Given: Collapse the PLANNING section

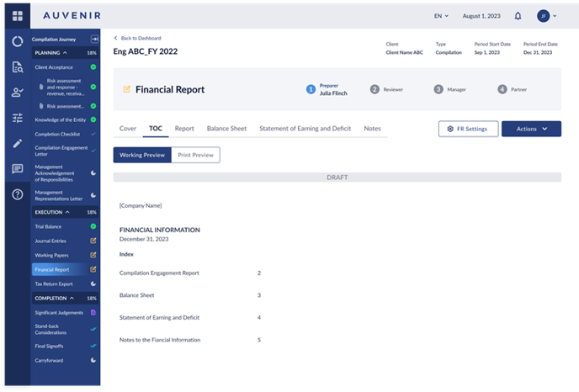Looking at the screenshot, I should pyautogui.click(x=65, y=52).
